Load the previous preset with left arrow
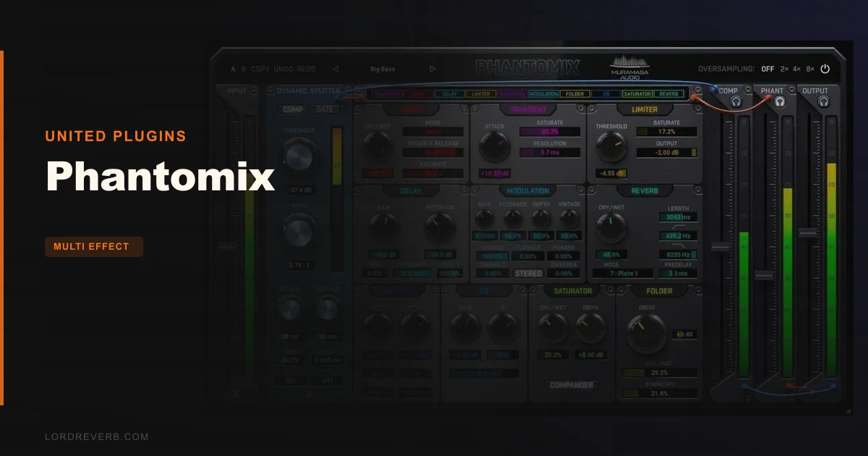The height and width of the screenshot is (456, 868). click(336, 69)
